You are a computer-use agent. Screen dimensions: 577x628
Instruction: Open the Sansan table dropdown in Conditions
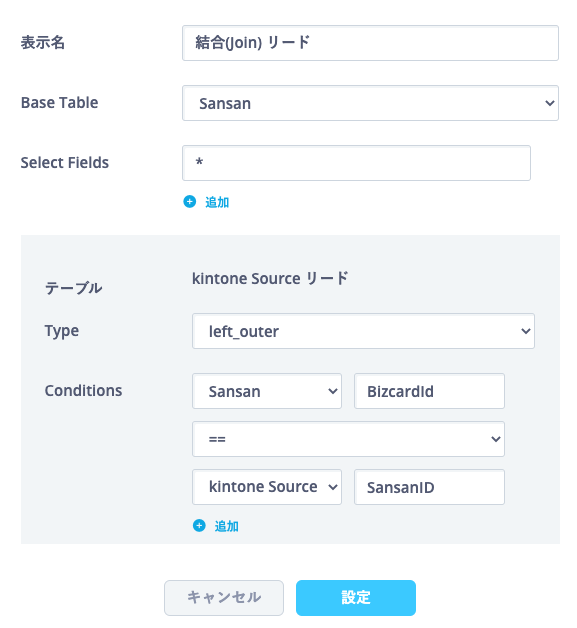click(267, 391)
